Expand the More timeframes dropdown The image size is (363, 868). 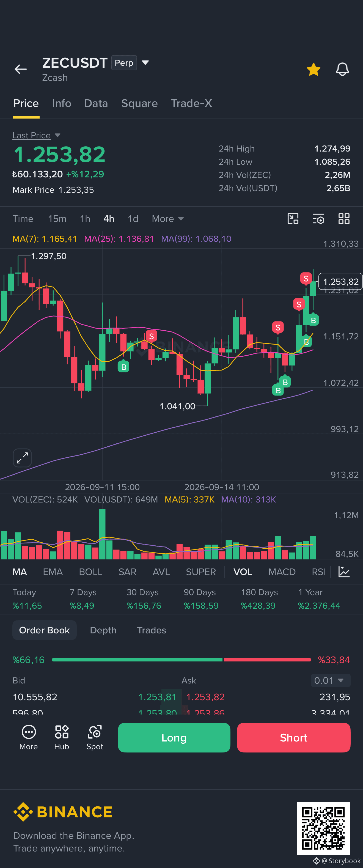coord(167,219)
